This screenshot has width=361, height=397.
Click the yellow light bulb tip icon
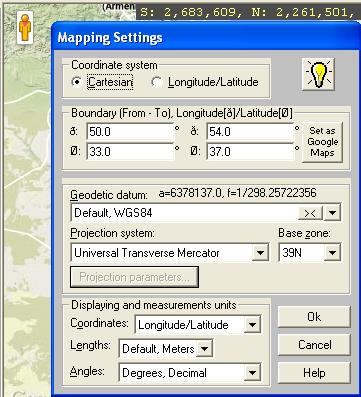[318, 74]
